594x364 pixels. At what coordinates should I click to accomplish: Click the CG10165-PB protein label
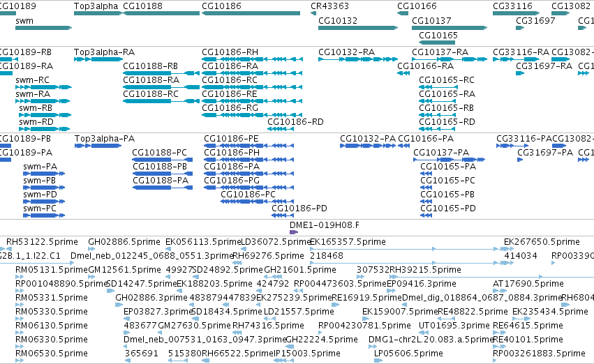click(447, 195)
